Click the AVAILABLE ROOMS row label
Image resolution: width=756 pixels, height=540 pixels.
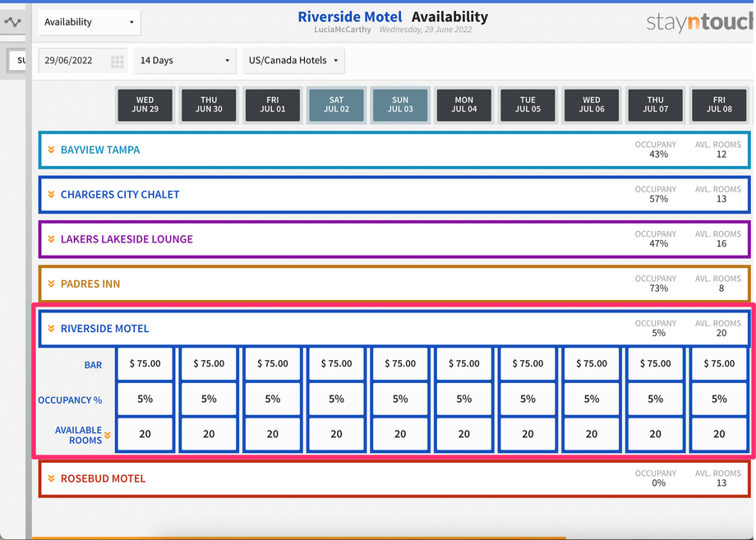tap(78, 435)
